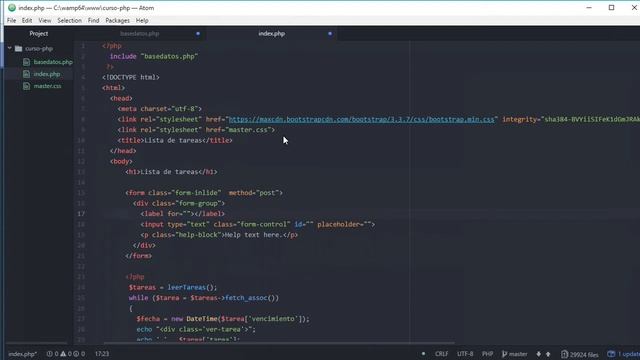Open the 1 update package notice
Screen dimensions: 640x360
[x=624, y=354]
